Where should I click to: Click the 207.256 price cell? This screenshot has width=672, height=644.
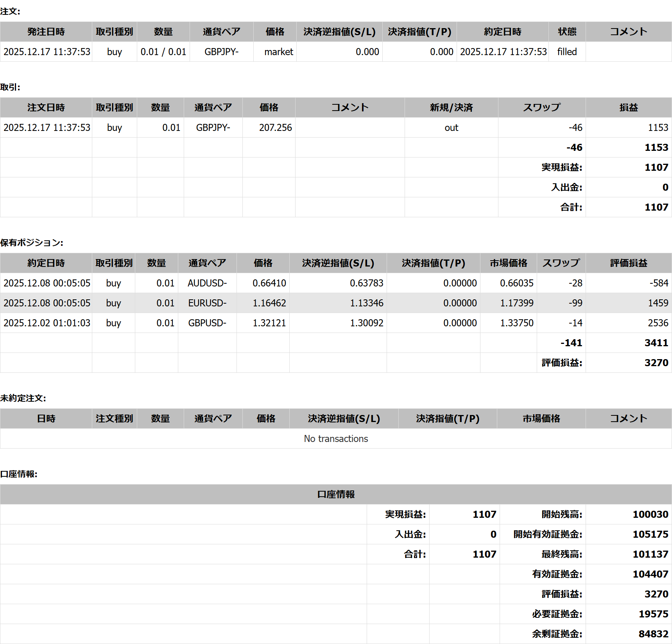pos(275,127)
